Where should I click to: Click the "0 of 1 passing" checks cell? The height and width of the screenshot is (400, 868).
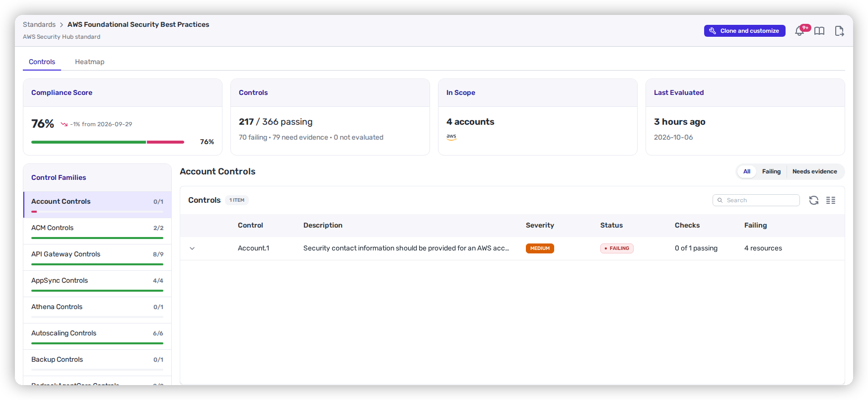[696, 248]
